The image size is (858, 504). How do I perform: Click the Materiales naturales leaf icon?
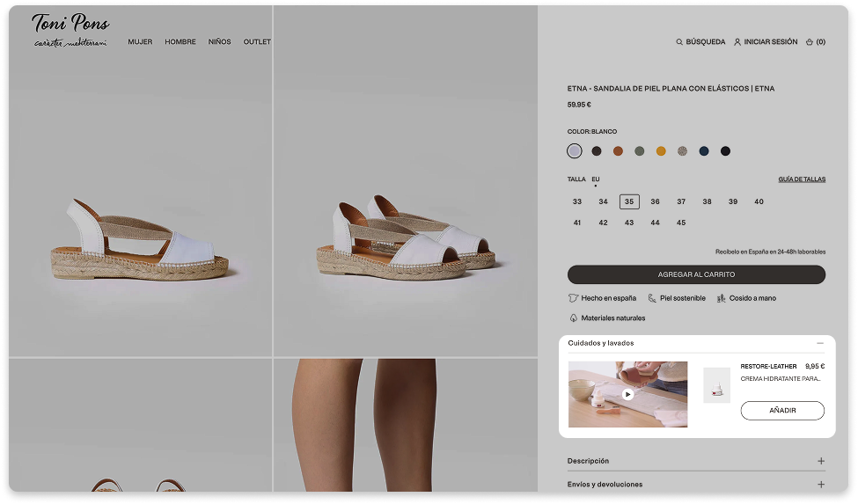[574, 318]
